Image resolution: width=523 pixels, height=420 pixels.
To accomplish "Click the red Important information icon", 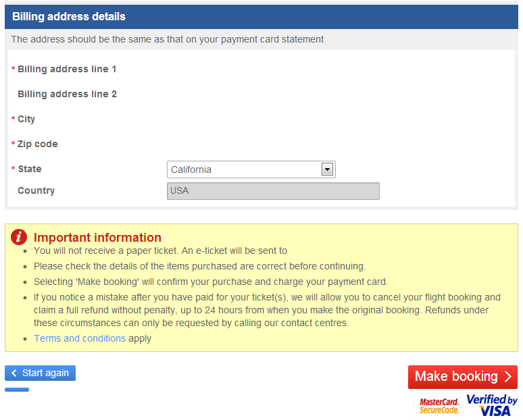I will [x=19, y=237].
